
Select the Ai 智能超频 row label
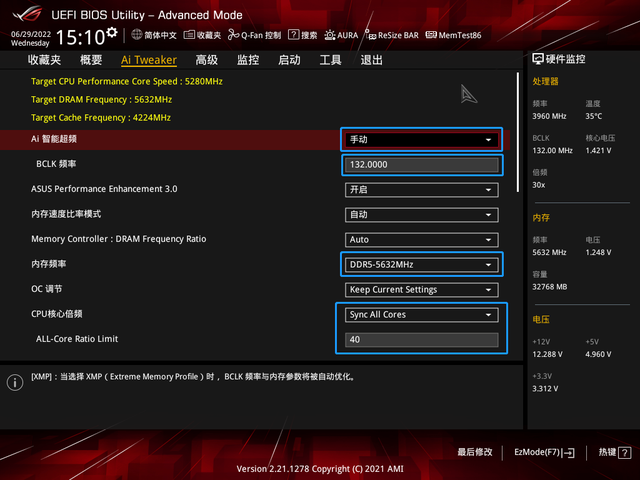point(54,139)
